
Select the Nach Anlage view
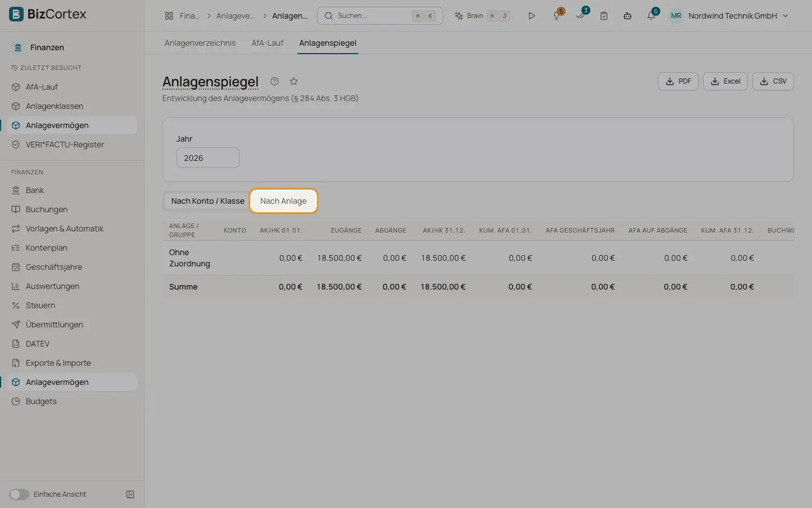[x=284, y=201]
